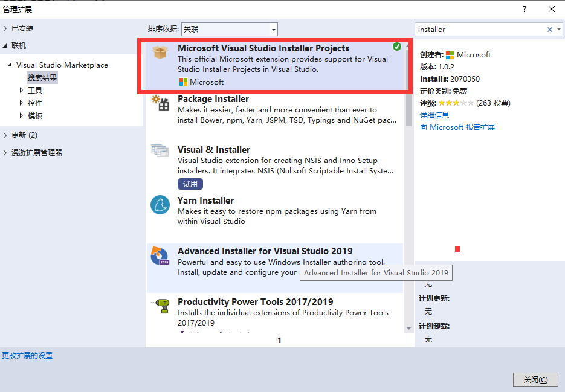Open the 更改扩展的设置 link
This screenshot has height=392, width=565.
(x=27, y=356)
